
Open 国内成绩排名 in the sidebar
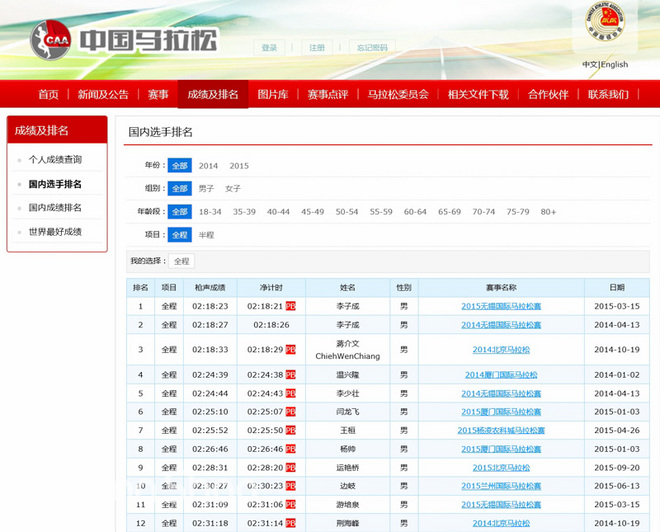point(55,207)
